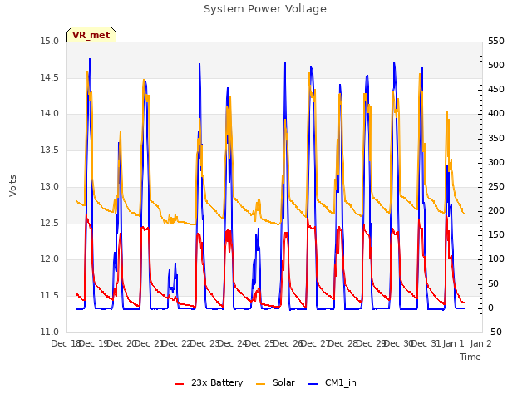Click the 200 right axis tick label
Image resolution: width=532 pixels, height=399 pixels.
pyautogui.click(x=496, y=210)
